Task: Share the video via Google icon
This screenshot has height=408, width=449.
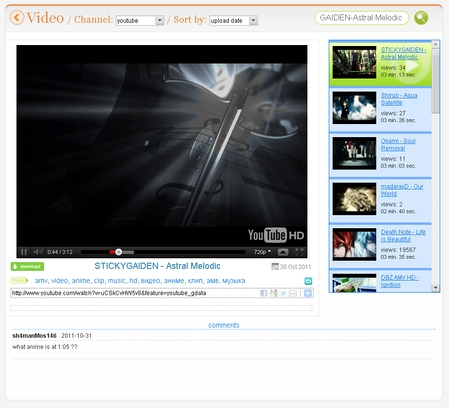Action: pyautogui.click(x=273, y=293)
